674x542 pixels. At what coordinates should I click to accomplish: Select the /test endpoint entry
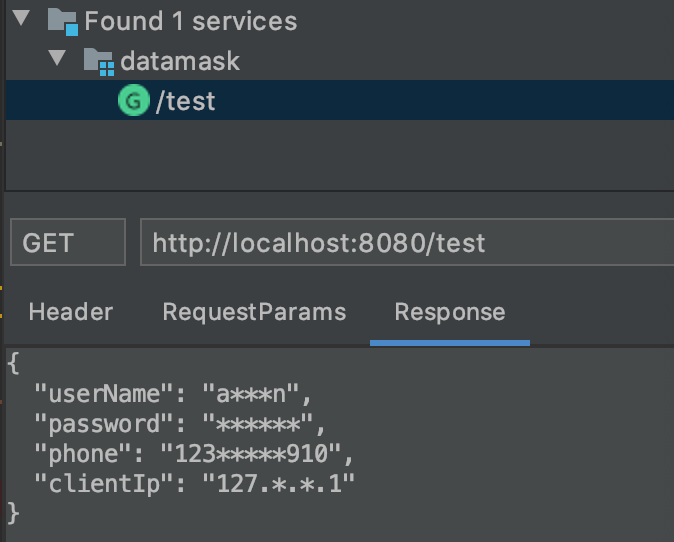tap(186, 101)
